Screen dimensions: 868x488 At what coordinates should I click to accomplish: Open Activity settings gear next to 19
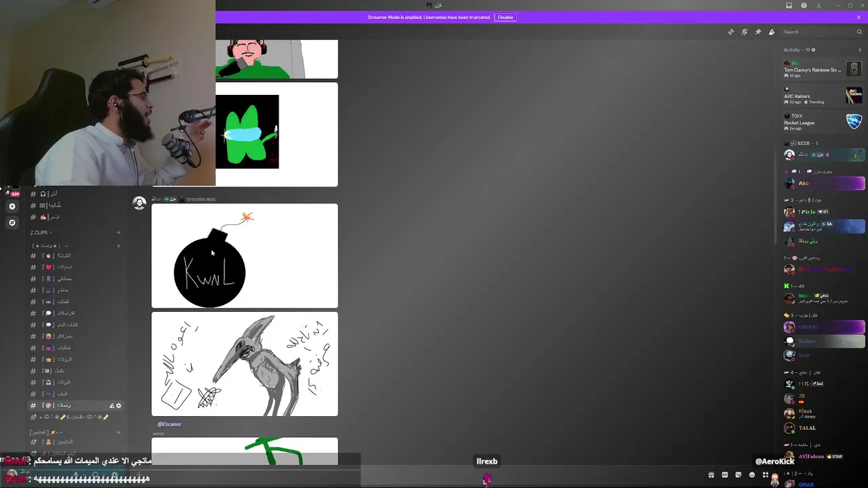coord(814,49)
